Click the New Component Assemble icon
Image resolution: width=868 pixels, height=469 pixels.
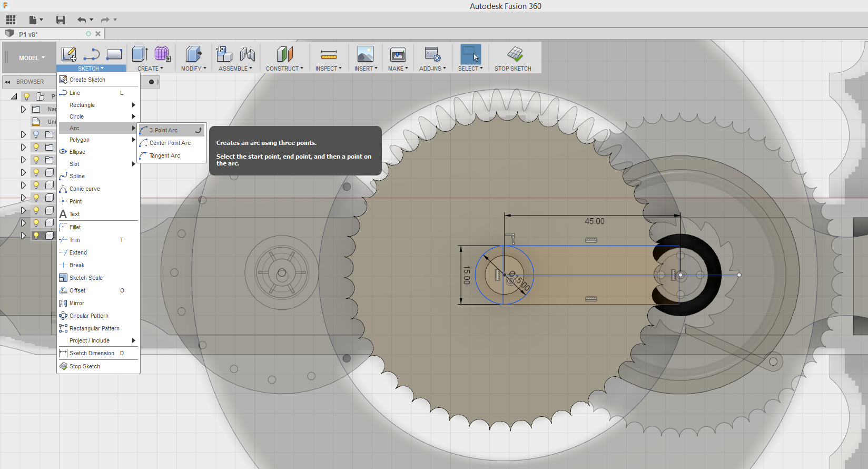(x=224, y=54)
